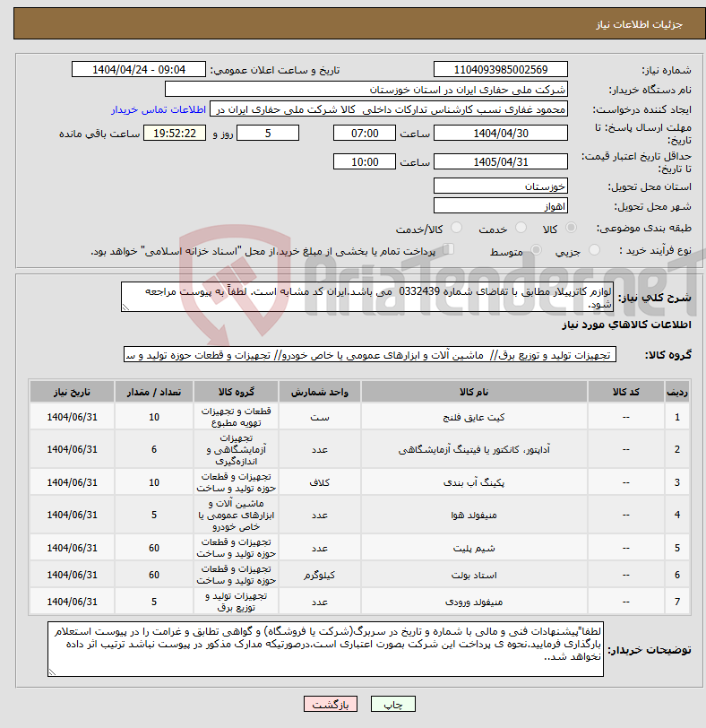Click the واحد شمارش column header
This screenshot has height=728, width=706.
click(320, 392)
